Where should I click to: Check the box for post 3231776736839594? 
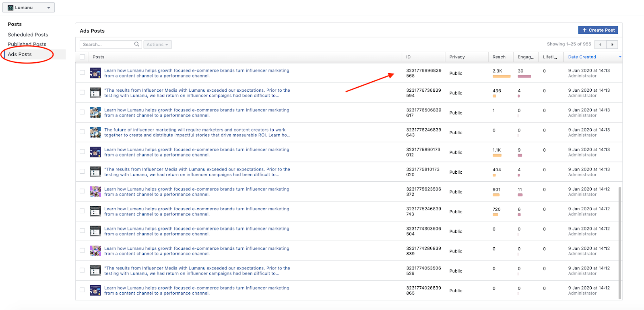[82, 92]
